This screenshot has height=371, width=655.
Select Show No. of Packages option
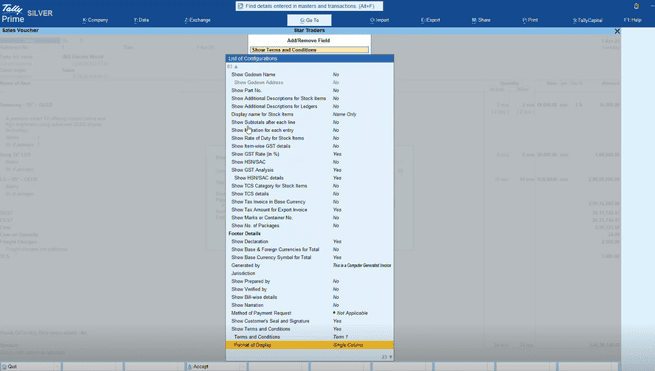tap(310, 225)
